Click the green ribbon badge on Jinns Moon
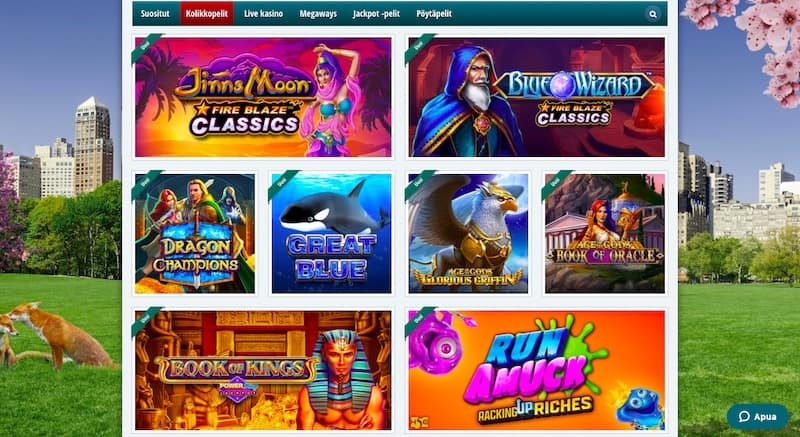Screen dimensions: 800x437 pyautogui.click(x=147, y=49)
